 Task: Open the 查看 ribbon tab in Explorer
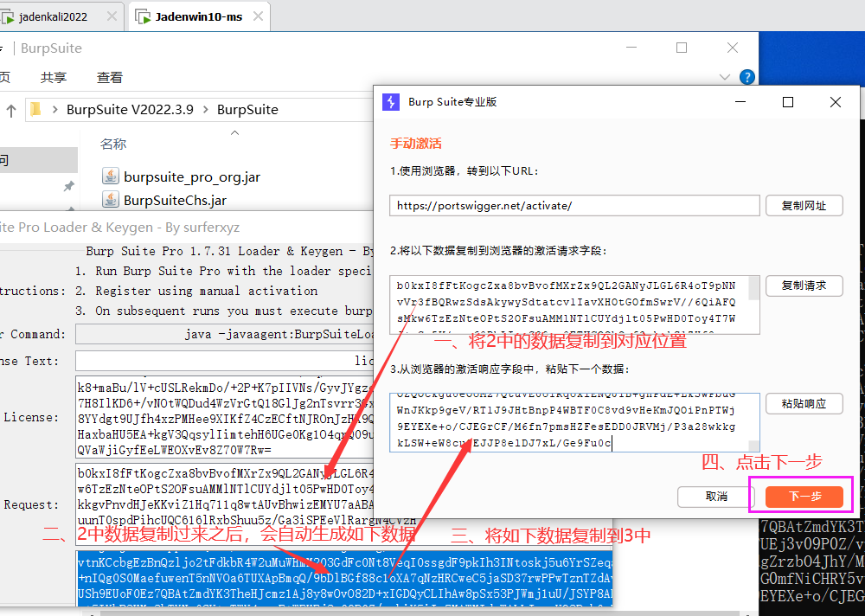[109, 77]
